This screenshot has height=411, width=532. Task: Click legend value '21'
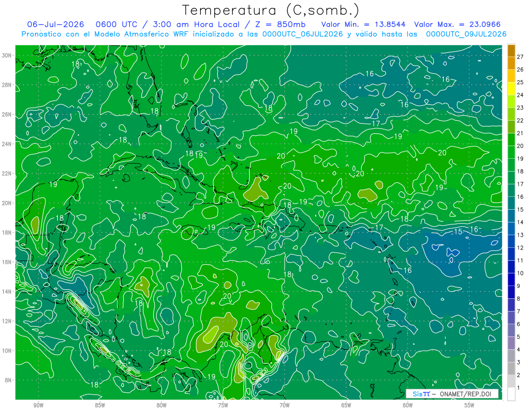pyautogui.click(x=520, y=133)
